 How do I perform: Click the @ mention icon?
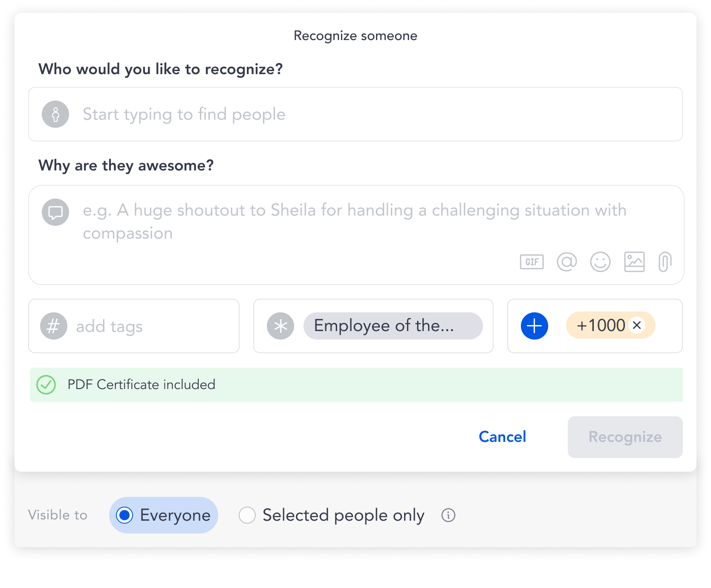point(566,262)
